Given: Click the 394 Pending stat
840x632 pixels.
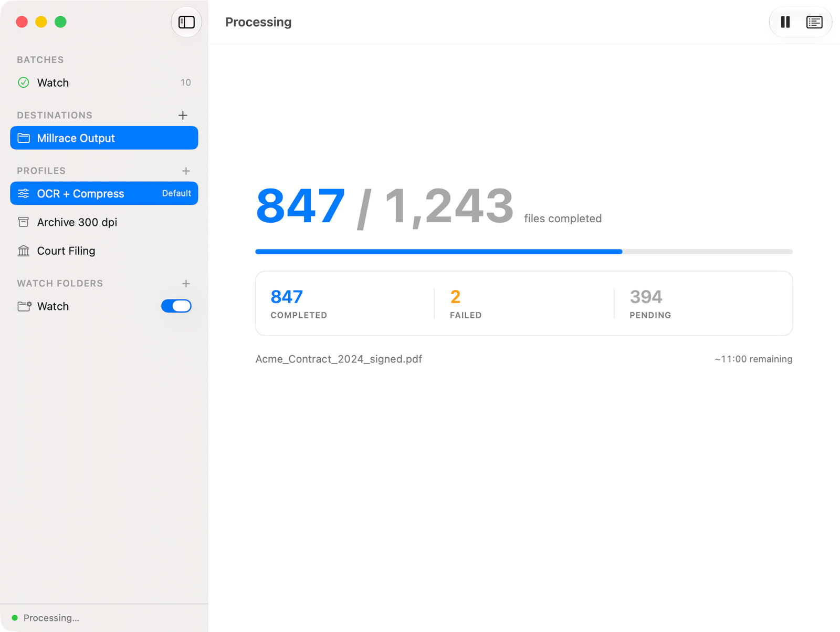Looking at the screenshot, I should click(650, 304).
